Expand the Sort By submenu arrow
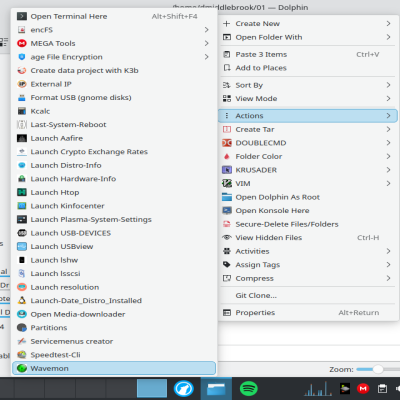Viewport: 400px width, 400px height. 388,85
